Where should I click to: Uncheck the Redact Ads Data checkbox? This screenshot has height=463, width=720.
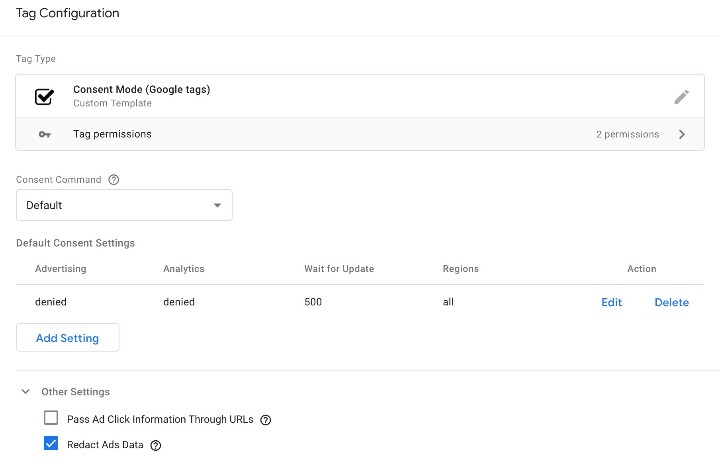point(51,443)
